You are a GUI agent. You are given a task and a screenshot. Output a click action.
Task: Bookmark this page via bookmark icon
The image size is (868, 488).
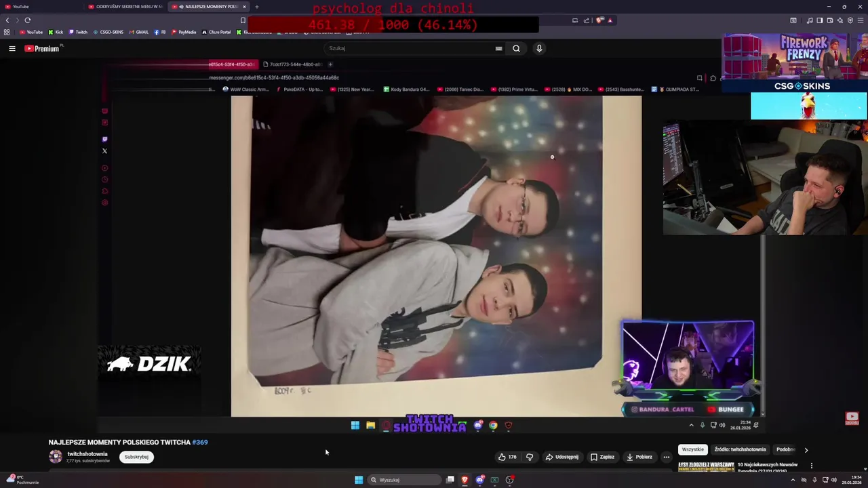(243, 20)
